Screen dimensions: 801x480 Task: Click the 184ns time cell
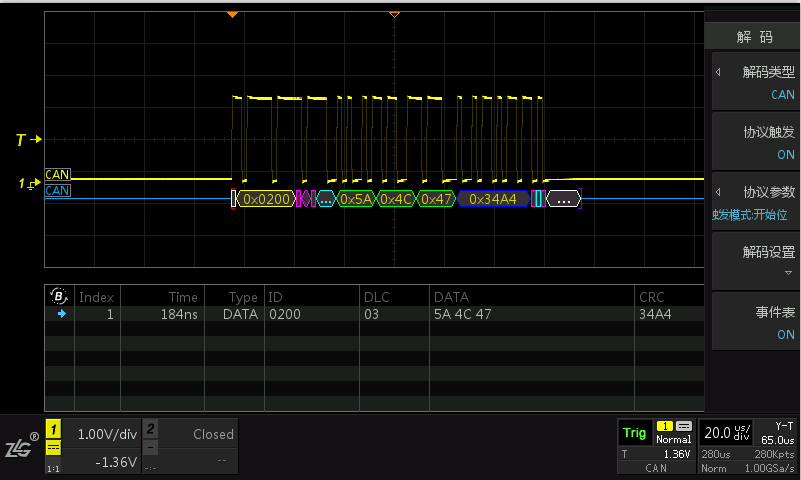point(179,314)
